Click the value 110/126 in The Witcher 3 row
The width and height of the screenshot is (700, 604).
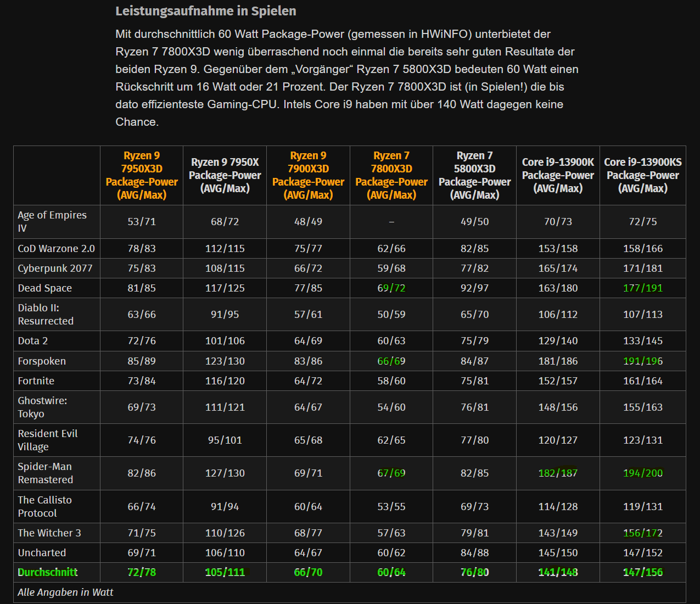tap(225, 533)
